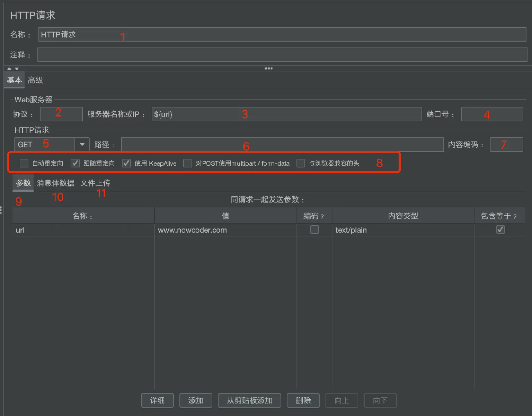Switch to the 消息体数据 tab
Image resolution: width=532 pixels, height=416 pixels.
(x=55, y=183)
